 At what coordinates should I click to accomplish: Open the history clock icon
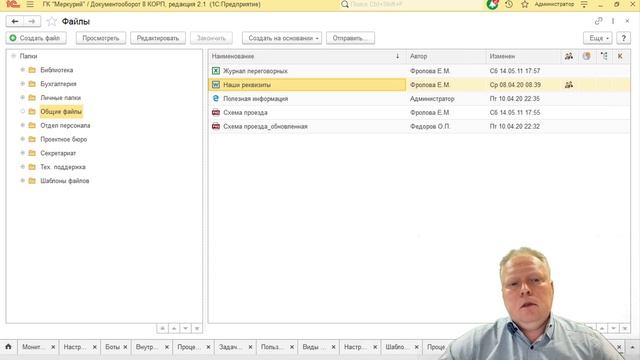(509, 4)
